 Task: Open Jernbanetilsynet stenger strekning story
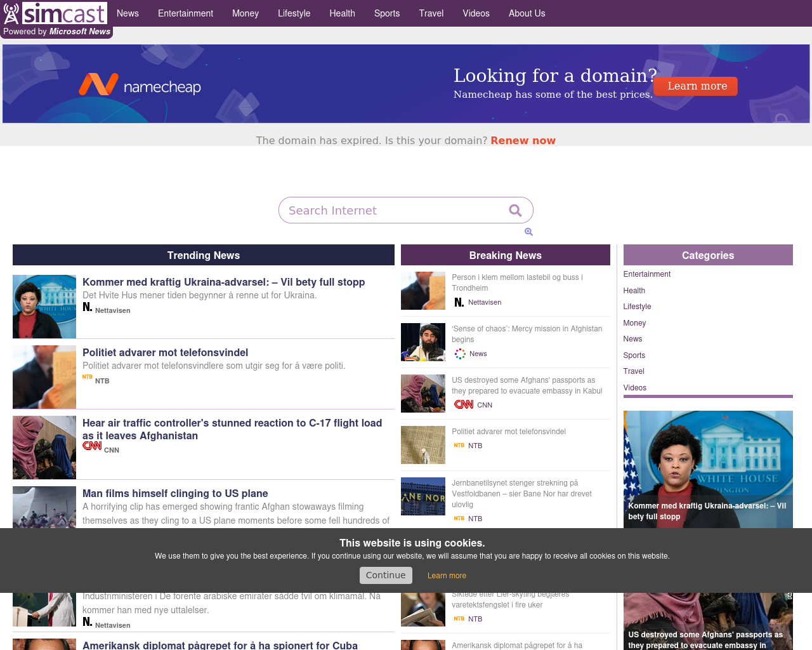click(522, 494)
